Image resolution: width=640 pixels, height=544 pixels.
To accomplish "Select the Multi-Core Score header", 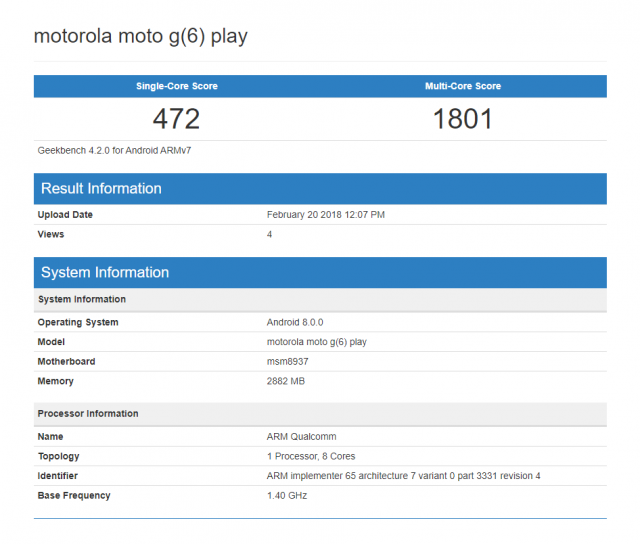I will (x=463, y=86).
